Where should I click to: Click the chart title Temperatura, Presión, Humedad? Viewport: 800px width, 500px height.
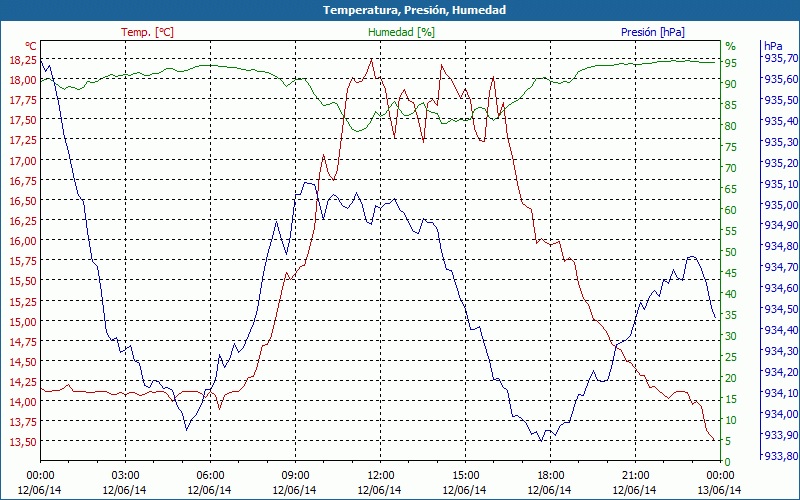click(414, 10)
